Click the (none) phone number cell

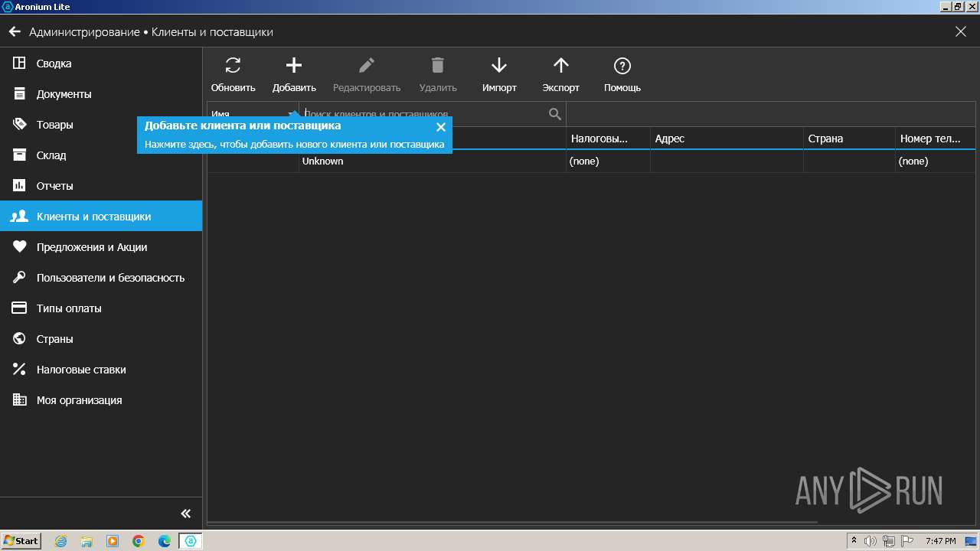(x=935, y=161)
